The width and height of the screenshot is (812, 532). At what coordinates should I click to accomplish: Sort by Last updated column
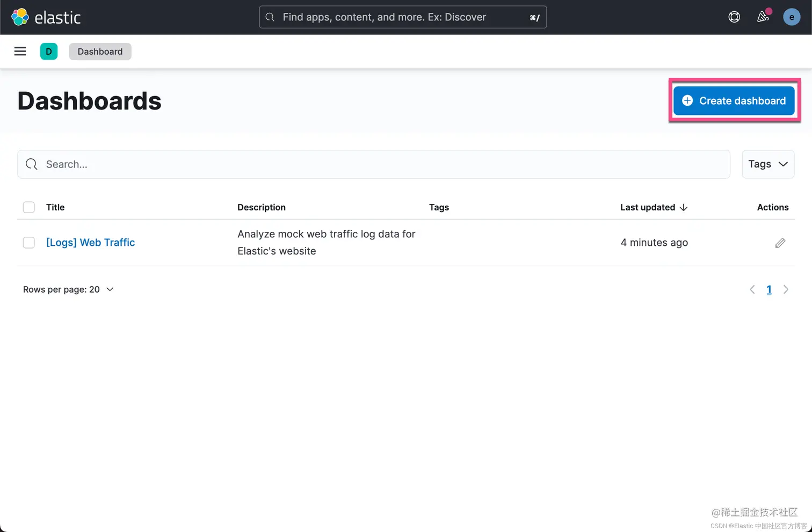[654, 207]
